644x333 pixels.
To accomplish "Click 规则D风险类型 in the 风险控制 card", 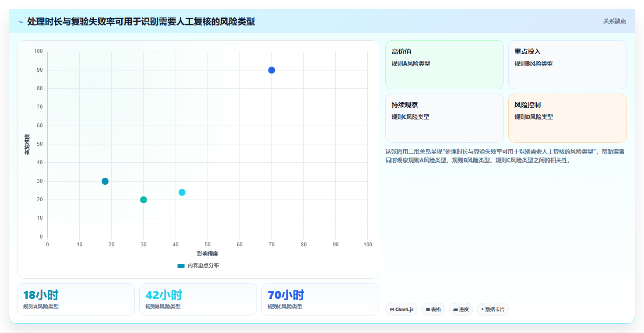I will coord(534,117).
